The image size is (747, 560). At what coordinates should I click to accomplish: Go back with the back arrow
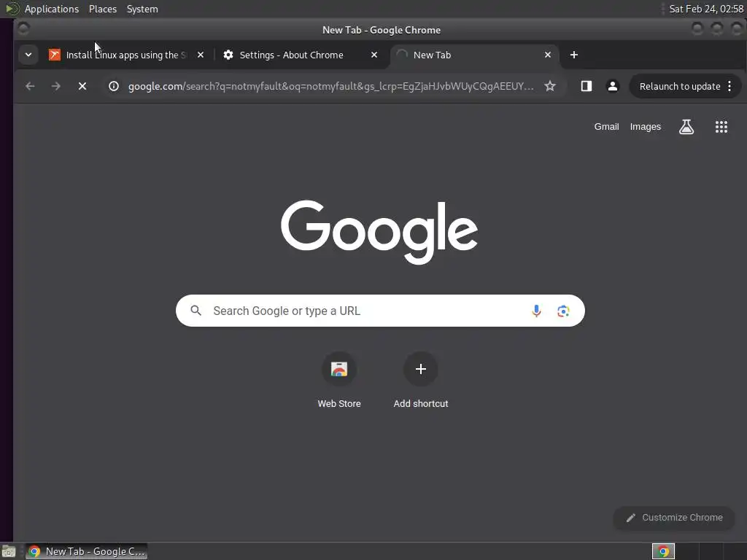pyautogui.click(x=30, y=86)
